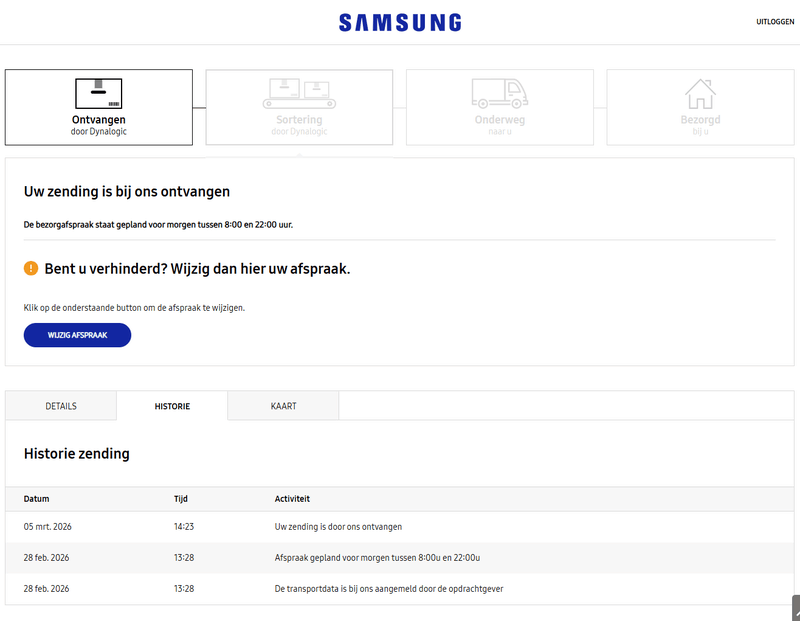Switch to the DETAILS tab
The height and width of the screenshot is (621, 800).
(x=60, y=406)
